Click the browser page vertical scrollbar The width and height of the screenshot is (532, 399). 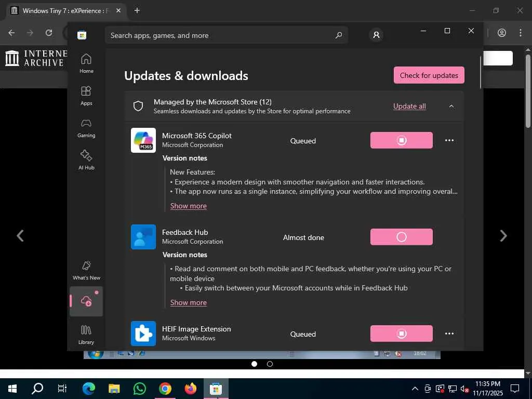click(528, 91)
